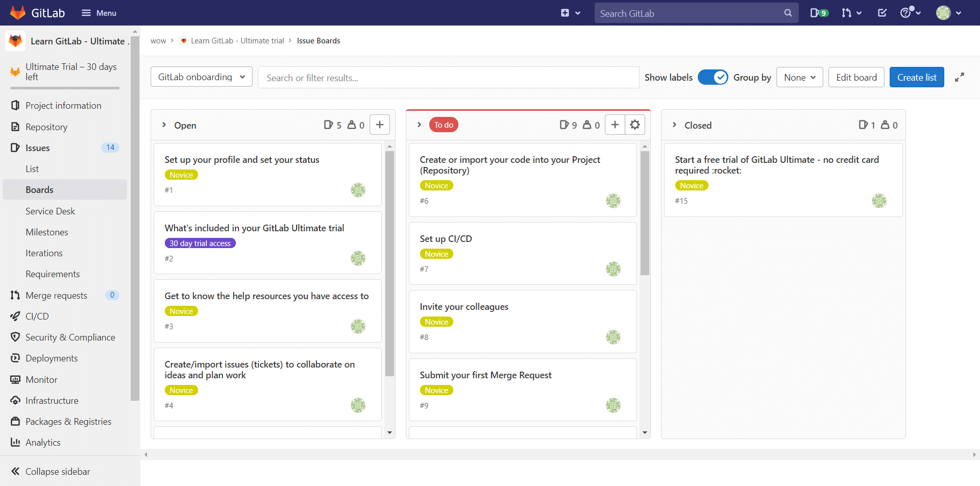980x486 pixels.
Task: Open the user avatar menu
Action: pos(948,13)
